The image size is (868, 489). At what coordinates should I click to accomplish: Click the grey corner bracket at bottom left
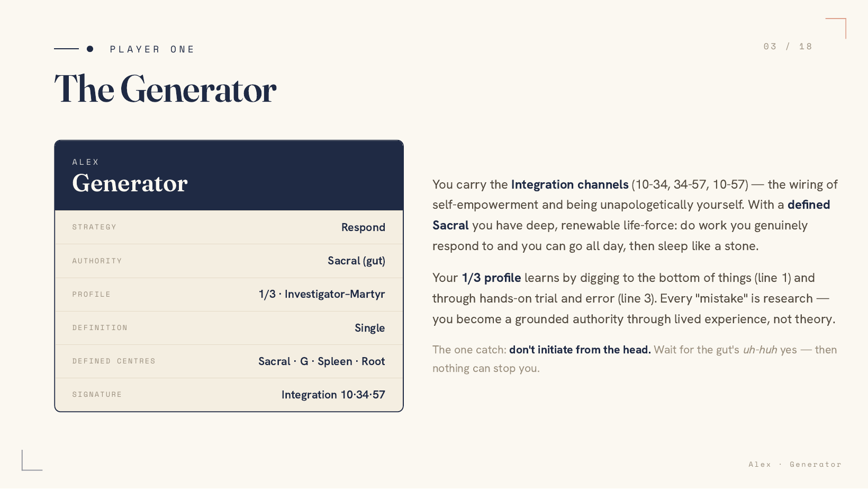pos(32,460)
